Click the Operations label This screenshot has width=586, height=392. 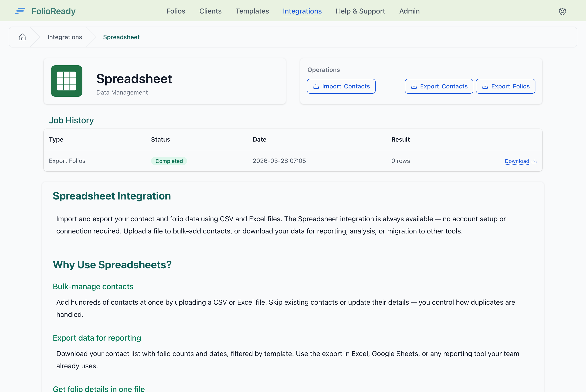[x=323, y=70]
